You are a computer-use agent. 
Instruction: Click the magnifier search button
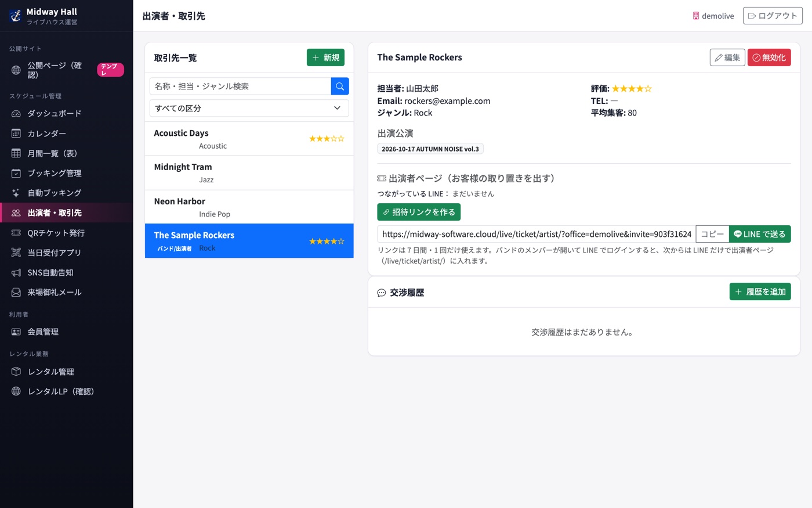point(340,86)
